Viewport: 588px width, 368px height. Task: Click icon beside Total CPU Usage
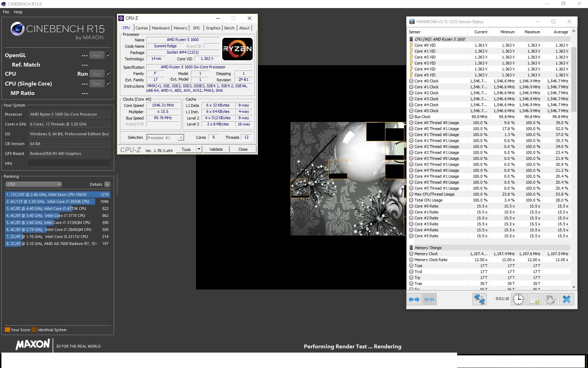point(411,200)
